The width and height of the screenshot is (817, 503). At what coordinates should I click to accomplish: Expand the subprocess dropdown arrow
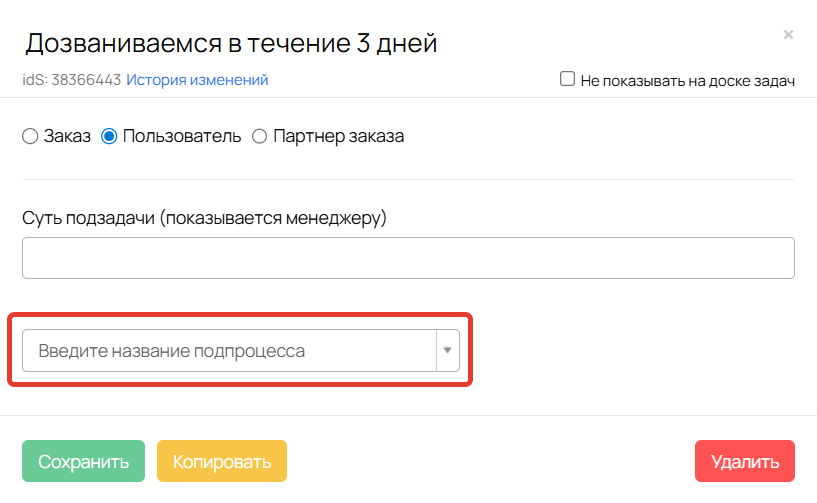point(447,351)
